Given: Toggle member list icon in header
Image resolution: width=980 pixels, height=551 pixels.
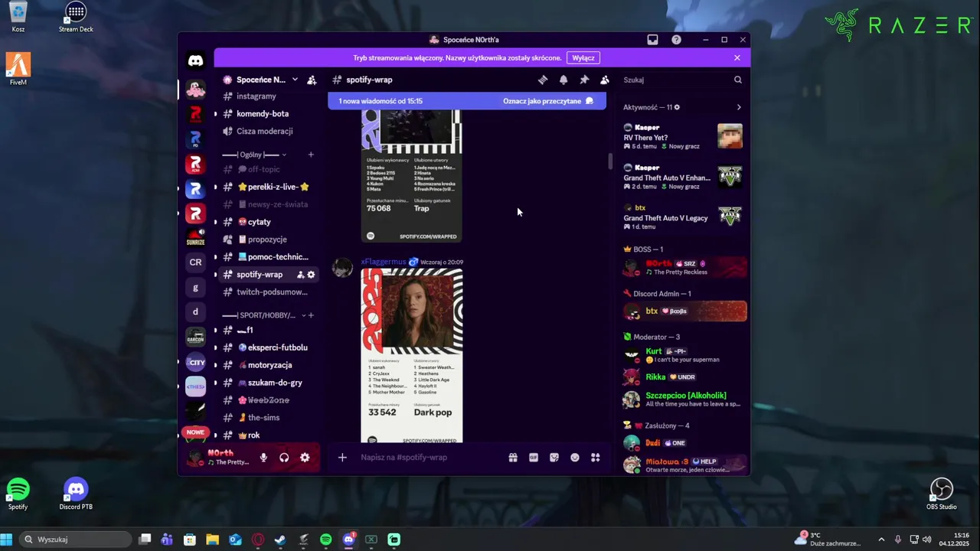Looking at the screenshot, I should click(605, 80).
